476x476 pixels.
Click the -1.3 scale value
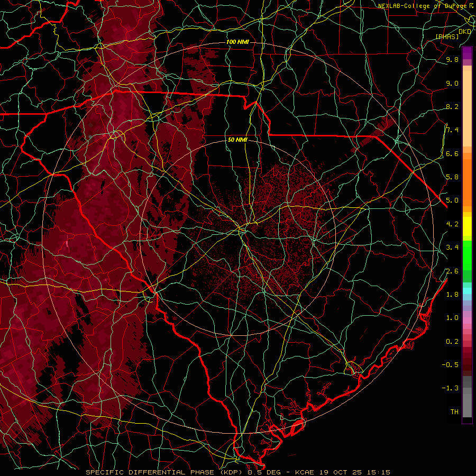click(x=450, y=388)
